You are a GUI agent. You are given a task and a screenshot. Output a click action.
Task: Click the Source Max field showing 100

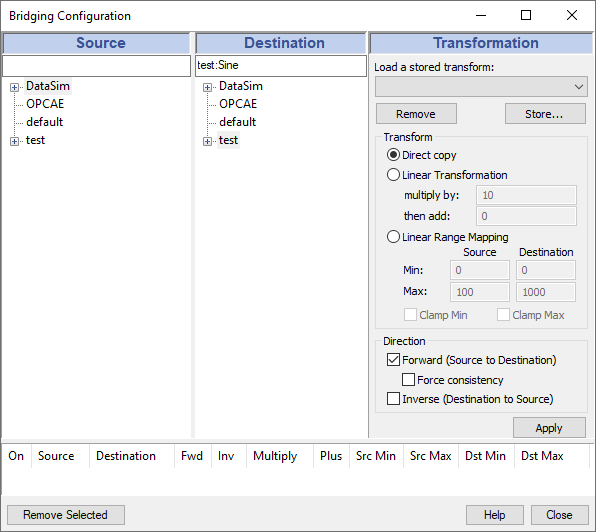tap(480, 292)
